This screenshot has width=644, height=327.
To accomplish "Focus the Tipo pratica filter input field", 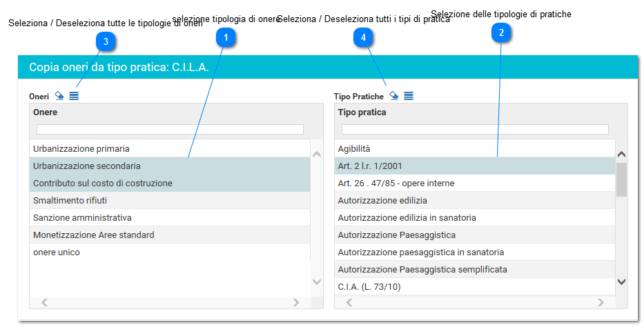I will point(475,129).
